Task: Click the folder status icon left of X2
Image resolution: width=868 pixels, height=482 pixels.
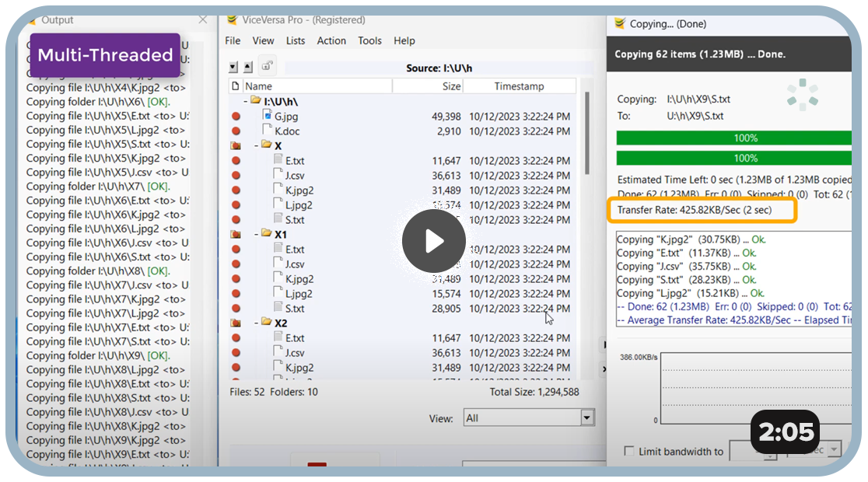Action: (x=236, y=323)
